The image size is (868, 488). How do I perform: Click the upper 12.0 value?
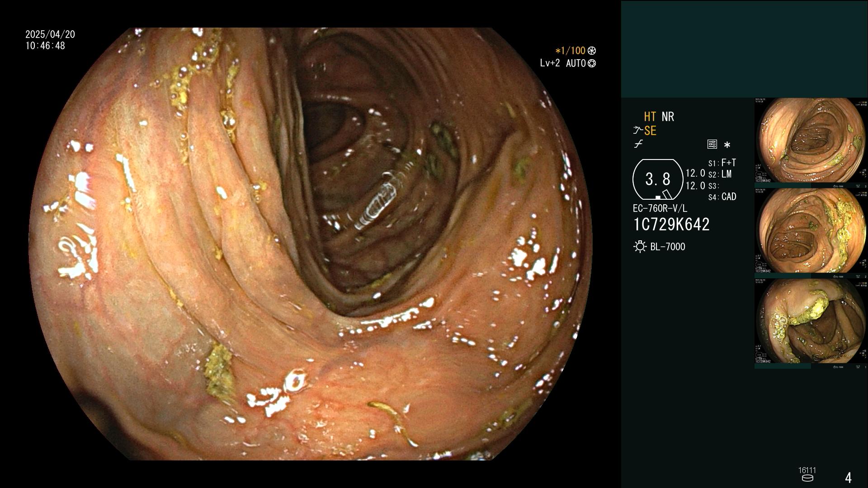(x=695, y=174)
